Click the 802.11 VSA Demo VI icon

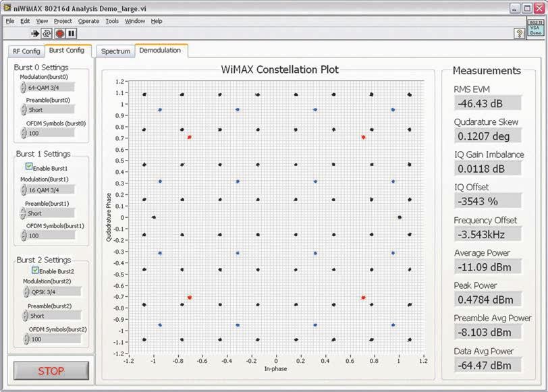[535, 28]
